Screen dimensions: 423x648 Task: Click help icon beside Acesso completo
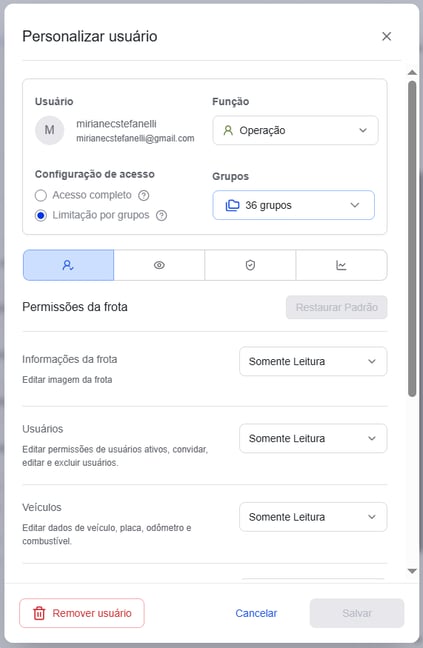144,195
